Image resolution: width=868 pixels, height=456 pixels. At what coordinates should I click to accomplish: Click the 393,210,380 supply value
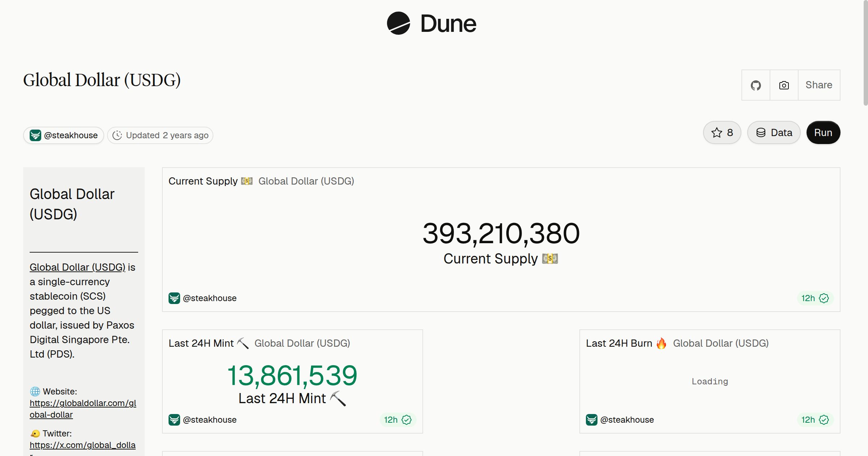pos(501,233)
